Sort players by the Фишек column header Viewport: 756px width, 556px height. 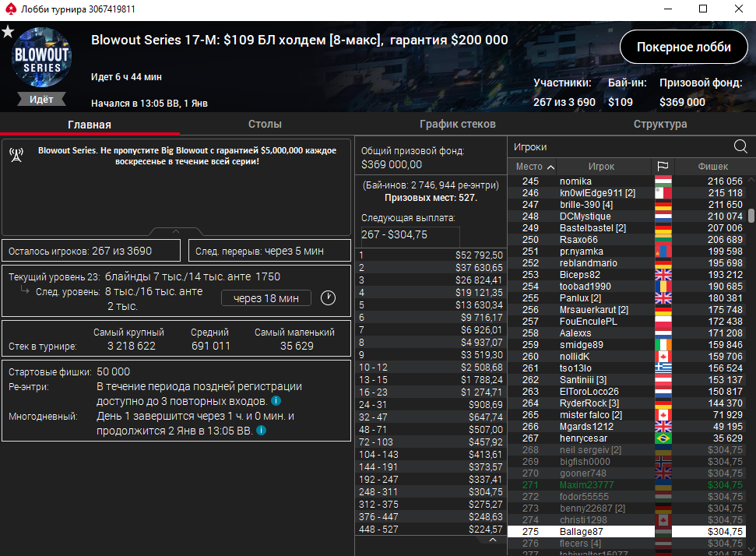712,167
